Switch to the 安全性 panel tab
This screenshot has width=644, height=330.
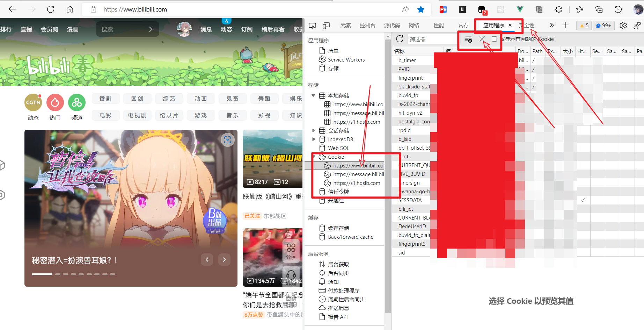coord(527,25)
